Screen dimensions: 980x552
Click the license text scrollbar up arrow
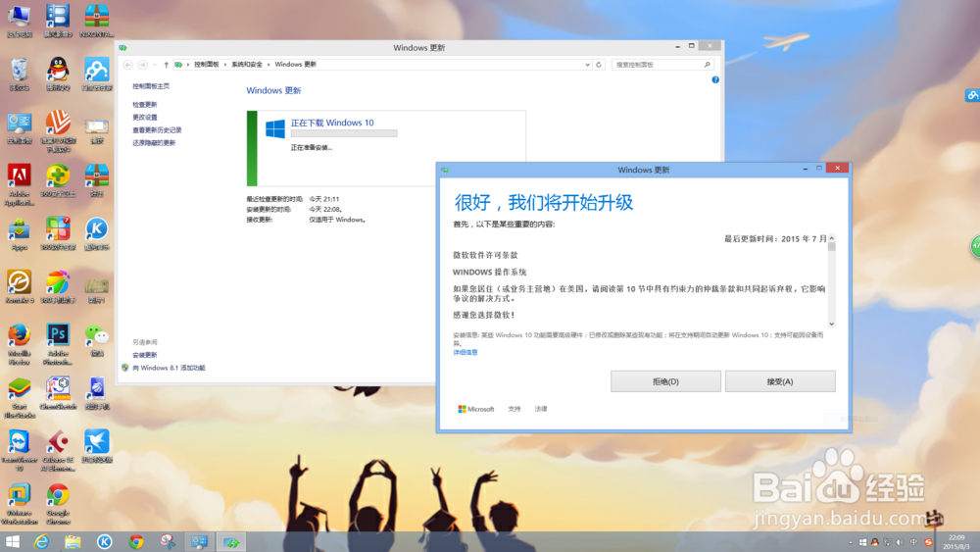[x=831, y=239]
